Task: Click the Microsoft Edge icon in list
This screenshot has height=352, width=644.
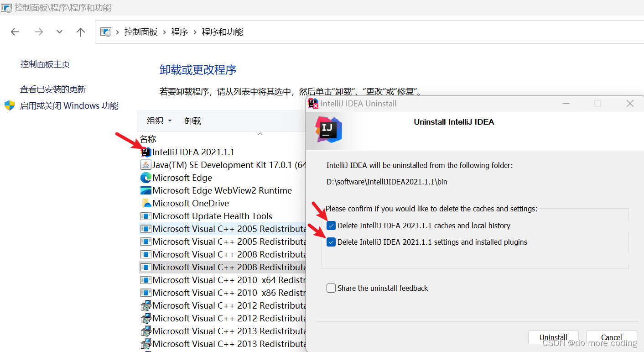Action: [146, 178]
